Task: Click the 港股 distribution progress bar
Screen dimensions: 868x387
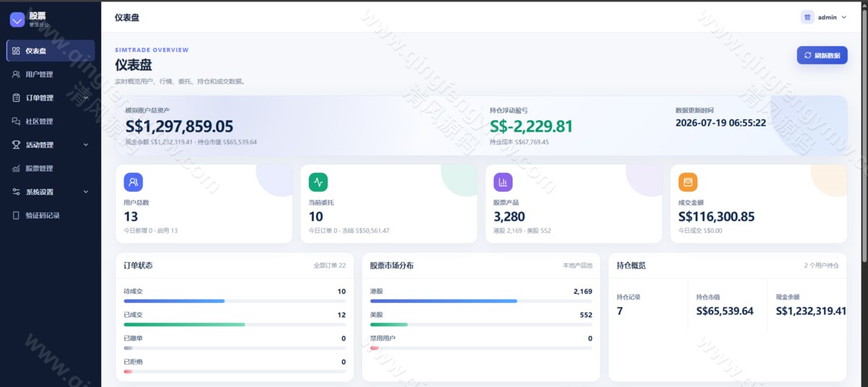Action: (x=481, y=301)
